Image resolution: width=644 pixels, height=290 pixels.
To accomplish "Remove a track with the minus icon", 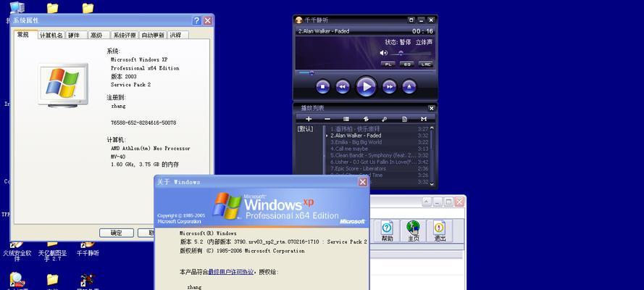I will coord(327,119).
